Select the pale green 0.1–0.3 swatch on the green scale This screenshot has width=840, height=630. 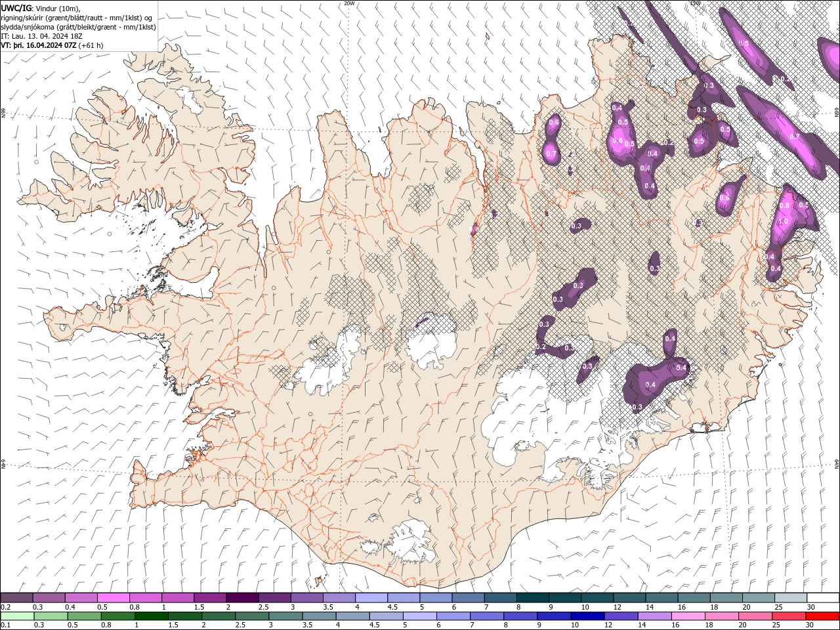[17, 616]
